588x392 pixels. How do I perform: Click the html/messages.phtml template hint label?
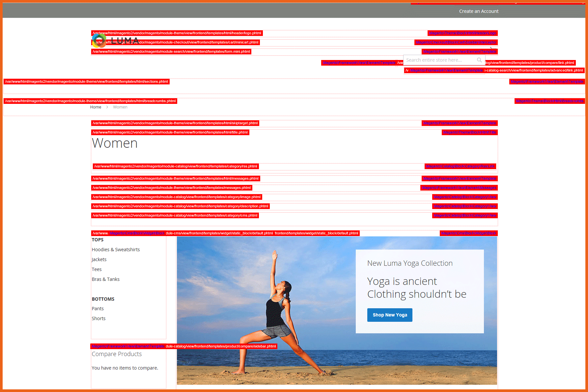pyautogui.click(x=176, y=178)
